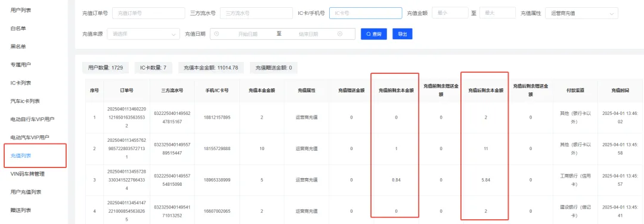Click serial number 03232504014954171013252
Viewport: 644px width, 224px height.
pos(172,211)
